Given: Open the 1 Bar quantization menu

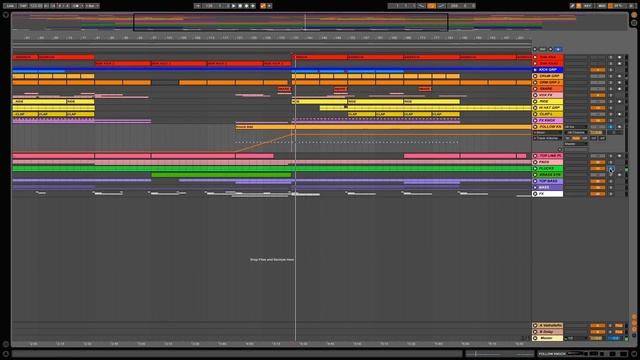Looking at the screenshot, I should click(91, 6).
